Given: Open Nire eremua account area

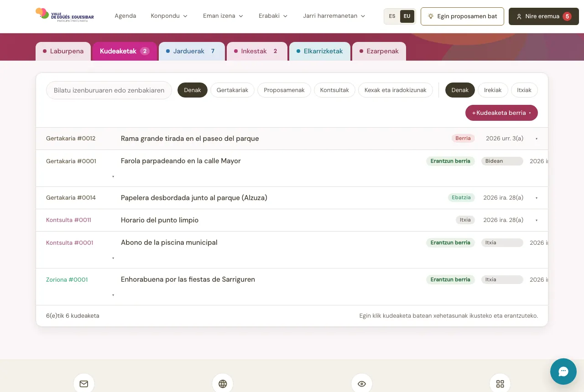Looking at the screenshot, I should [544, 16].
